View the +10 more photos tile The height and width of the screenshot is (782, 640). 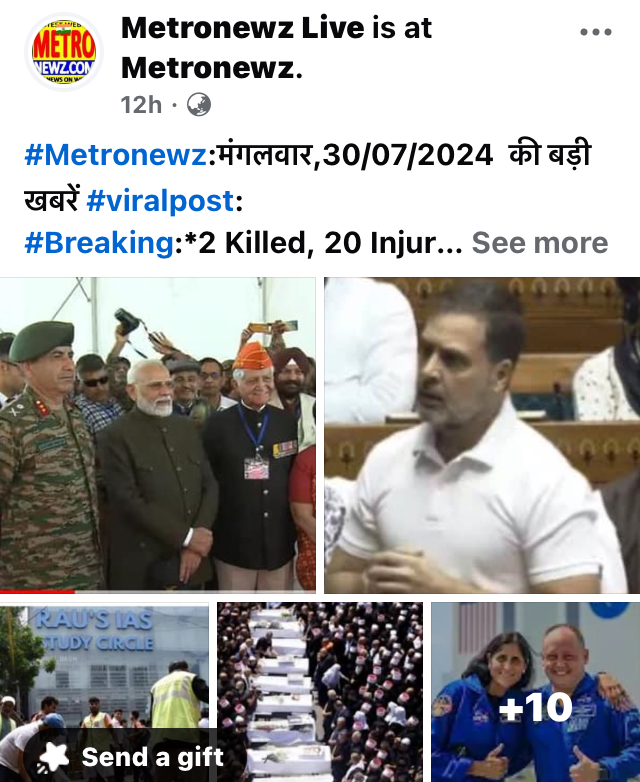click(x=536, y=692)
